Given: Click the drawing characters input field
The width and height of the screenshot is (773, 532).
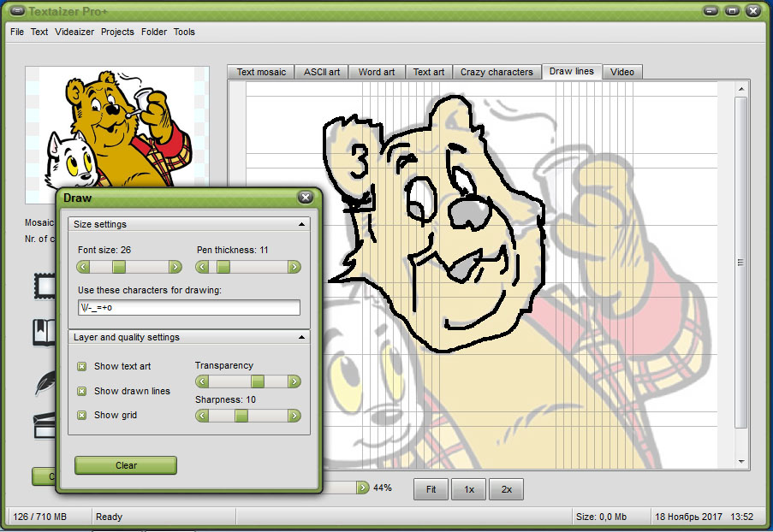Looking at the screenshot, I should 189,307.
